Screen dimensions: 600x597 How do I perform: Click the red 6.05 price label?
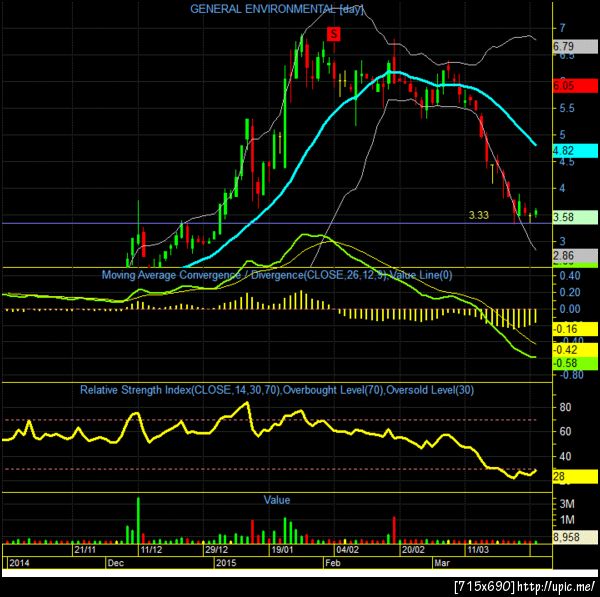click(575, 86)
